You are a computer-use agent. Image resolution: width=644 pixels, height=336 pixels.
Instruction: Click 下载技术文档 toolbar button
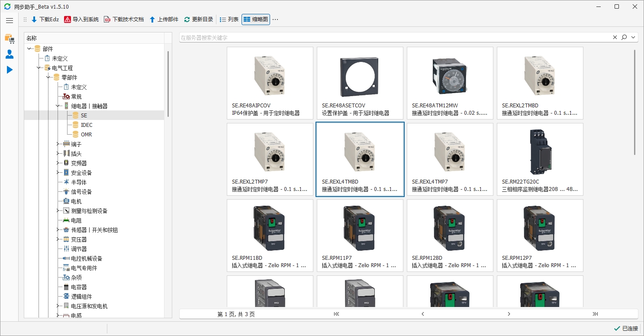(x=124, y=19)
